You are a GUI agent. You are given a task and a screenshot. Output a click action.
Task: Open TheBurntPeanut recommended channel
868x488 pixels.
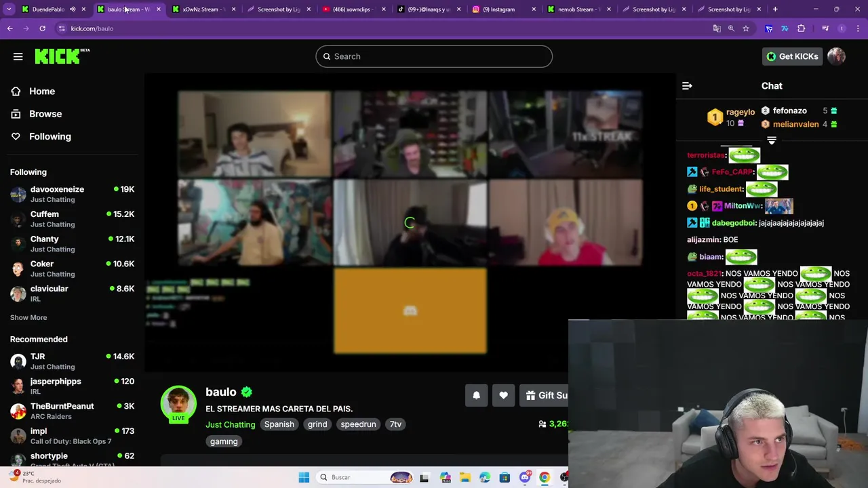click(x=72, y=411)
